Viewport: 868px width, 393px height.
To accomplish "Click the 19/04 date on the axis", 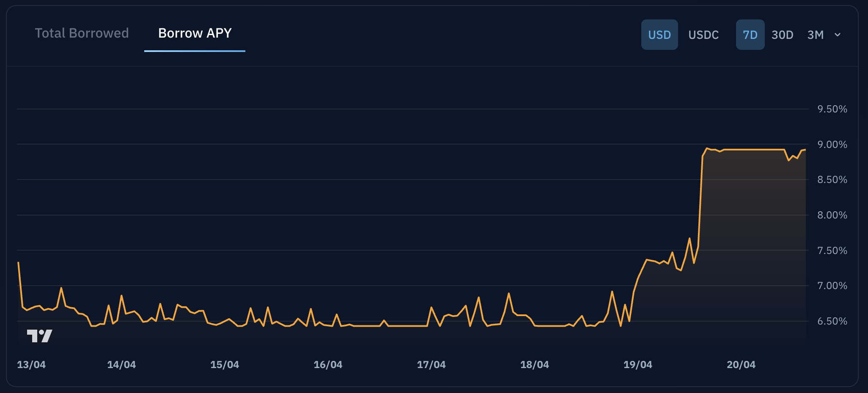I will pyautogui.click(x=637, y=365).
